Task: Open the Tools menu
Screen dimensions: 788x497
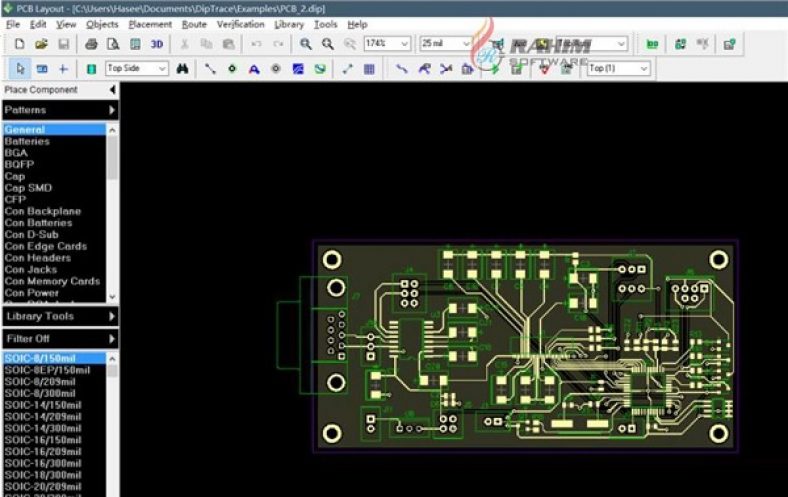Action: (326, 24)
